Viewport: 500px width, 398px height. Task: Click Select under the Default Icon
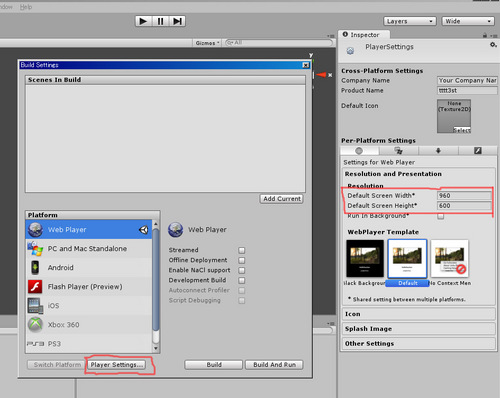tap(462, 130)
